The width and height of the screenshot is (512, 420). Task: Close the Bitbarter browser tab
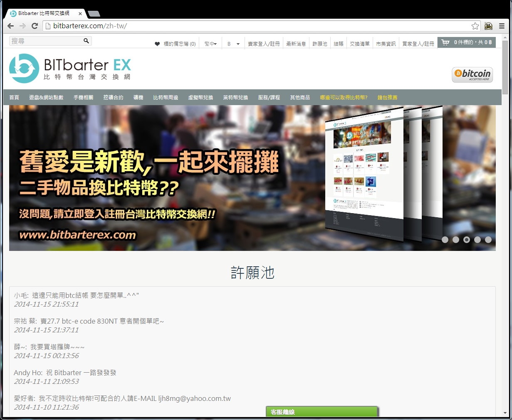[x=80, y=13]
